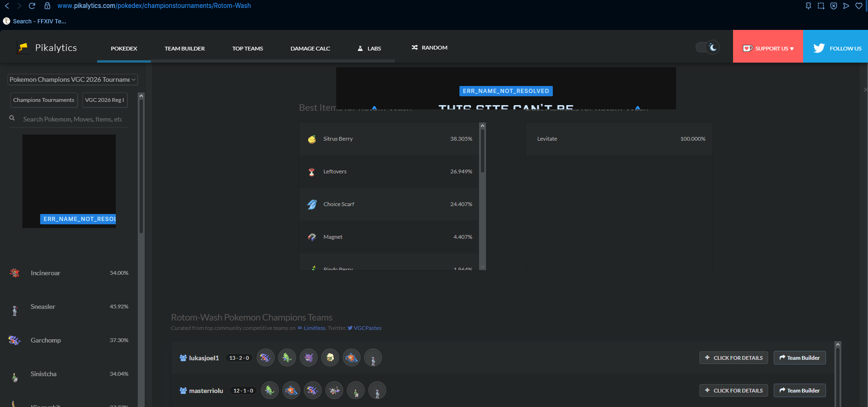Screen dimensions: 868x407
Task: Toggle the dark mode moon switch
Action: pos(708,47)
